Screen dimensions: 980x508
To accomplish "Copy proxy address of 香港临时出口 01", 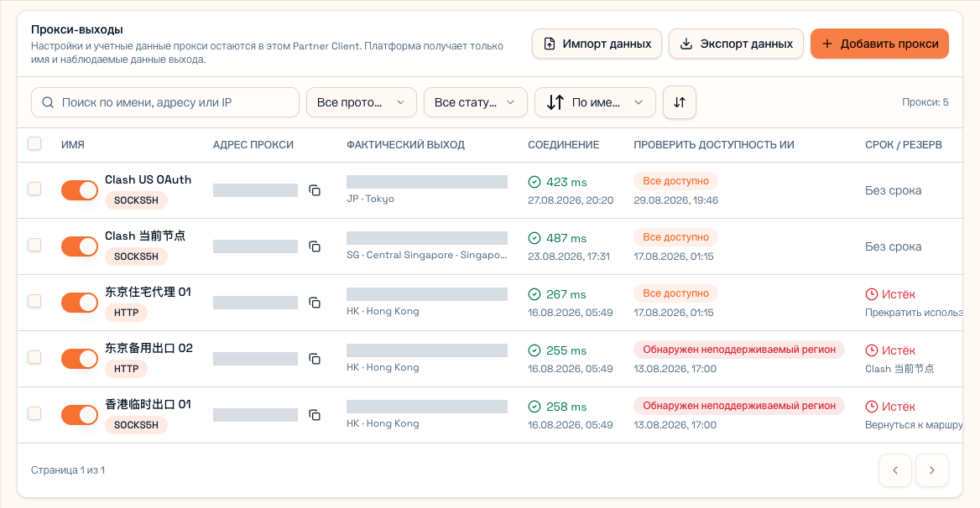I will [x=315, y=415].
